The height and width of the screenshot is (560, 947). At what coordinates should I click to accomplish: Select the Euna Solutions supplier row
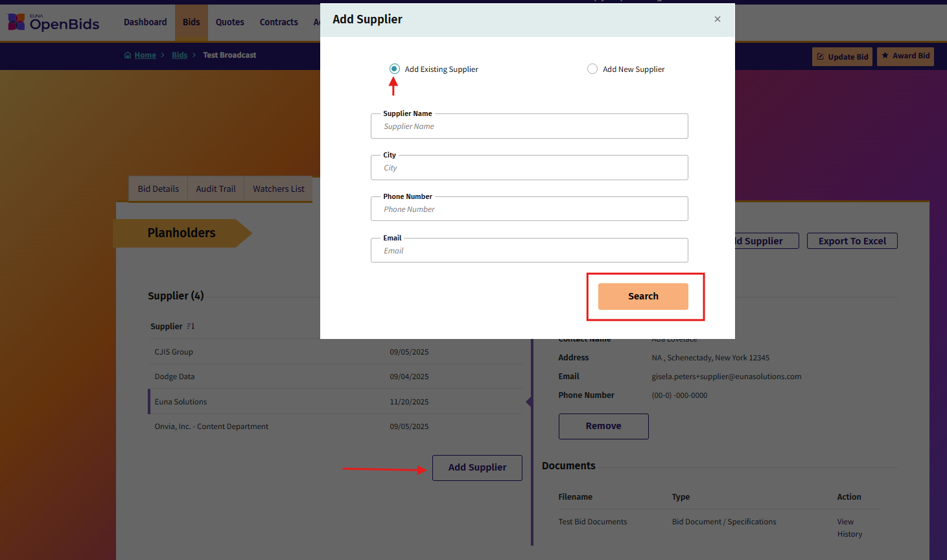[x=334, y=402]
